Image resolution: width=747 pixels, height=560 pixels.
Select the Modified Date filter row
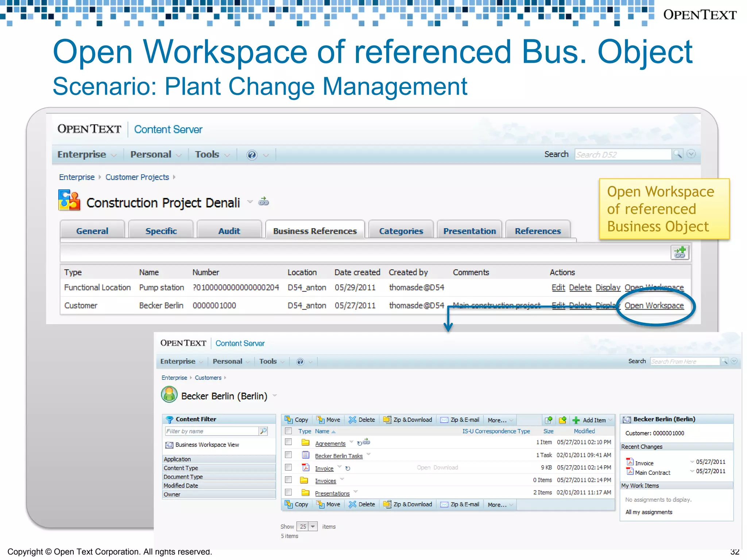[x=218, y=485]
